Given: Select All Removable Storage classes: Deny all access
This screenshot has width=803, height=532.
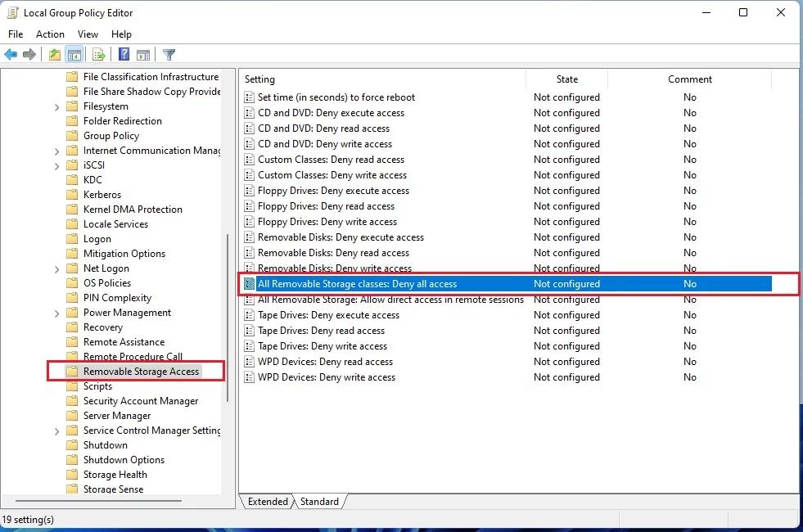Looking at the screenshot, I should [507, 284].
